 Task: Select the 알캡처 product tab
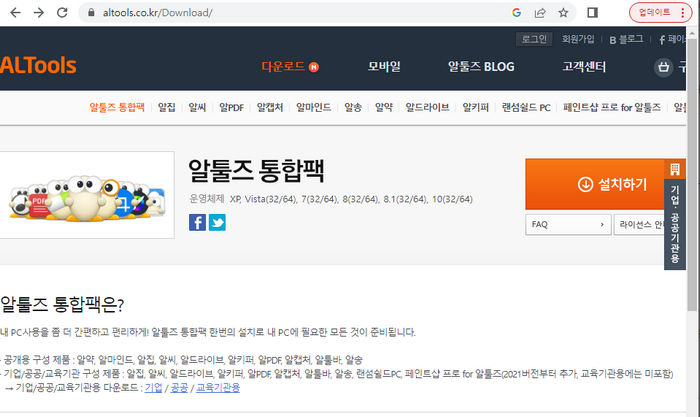270,107
